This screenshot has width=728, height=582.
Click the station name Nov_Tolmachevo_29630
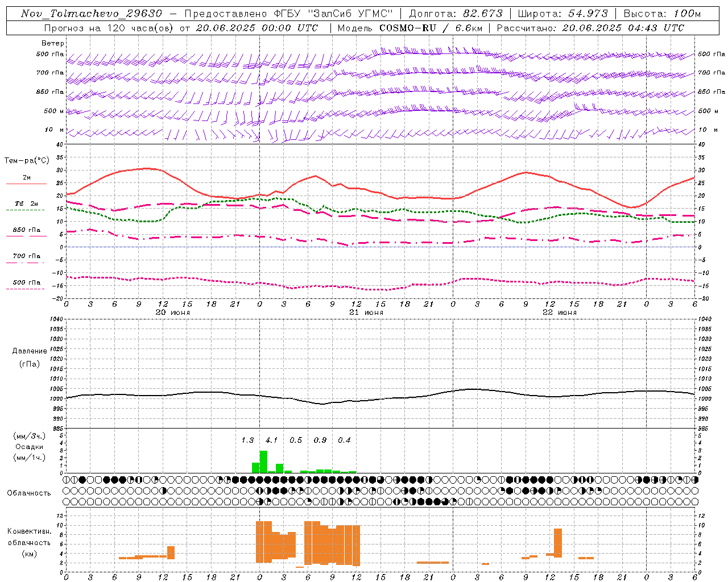tap(91, 14)
